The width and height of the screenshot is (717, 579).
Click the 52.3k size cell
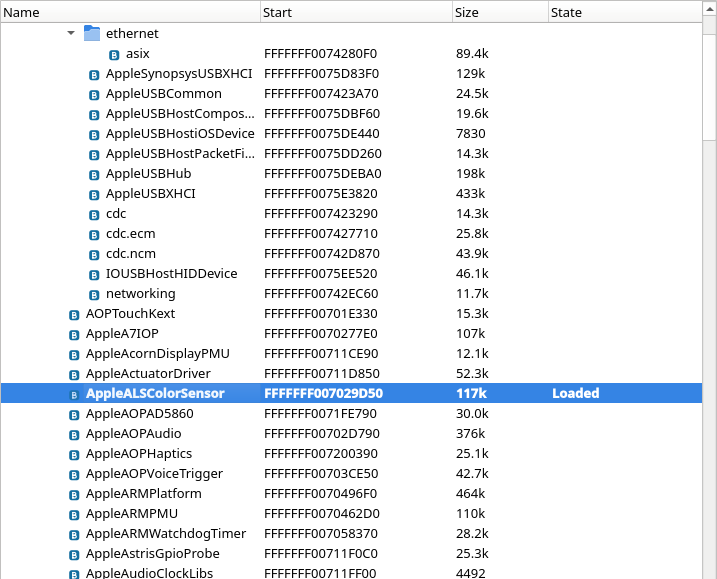point(472,373)
